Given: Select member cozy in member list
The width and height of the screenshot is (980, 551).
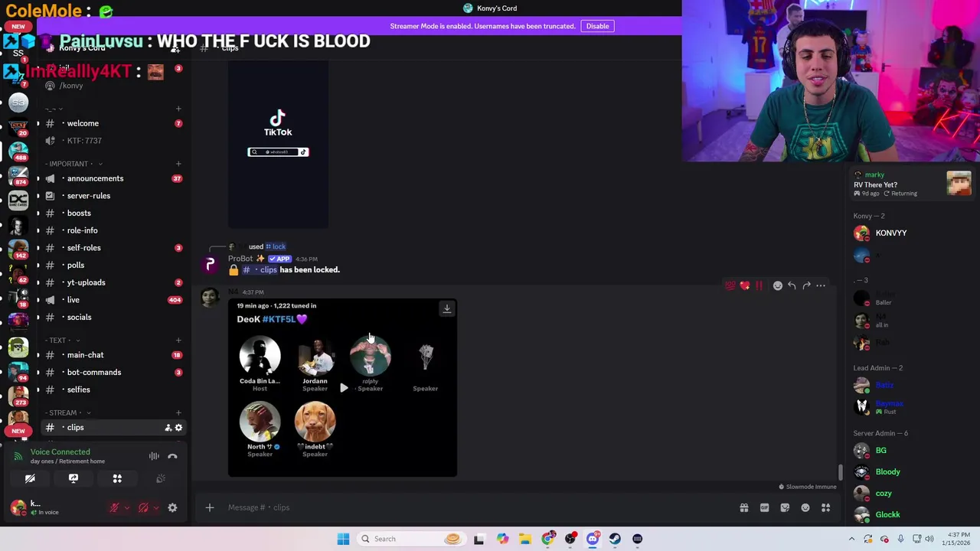Looking at the screenshot, I should pyautogui.click(x=911, y=494).
